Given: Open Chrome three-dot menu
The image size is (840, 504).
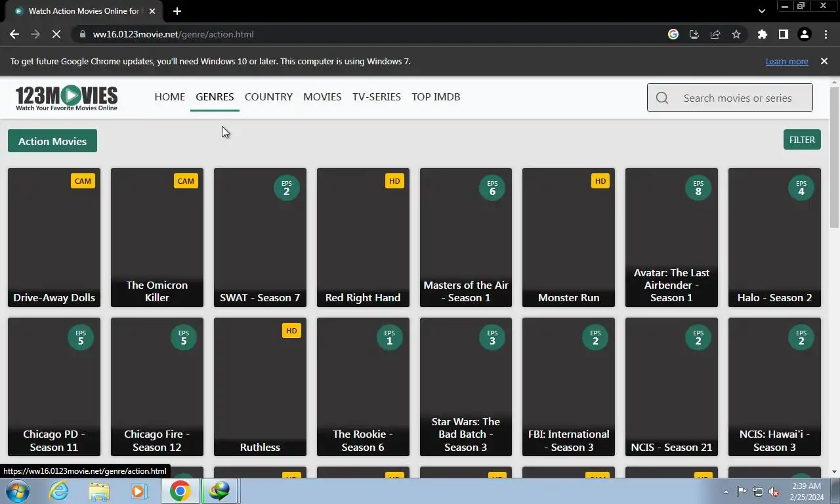Looking at the screenshot, I should coord(826,34).
